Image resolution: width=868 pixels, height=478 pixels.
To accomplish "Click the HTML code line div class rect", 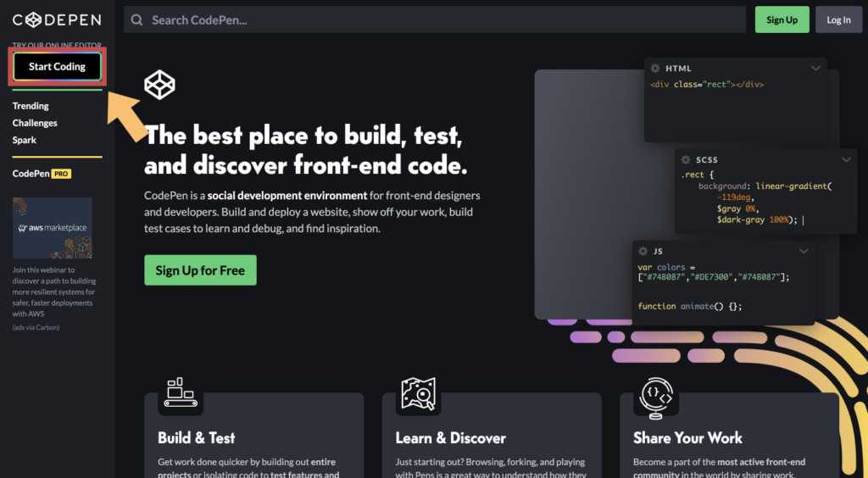I will click(x=707, y=85).
